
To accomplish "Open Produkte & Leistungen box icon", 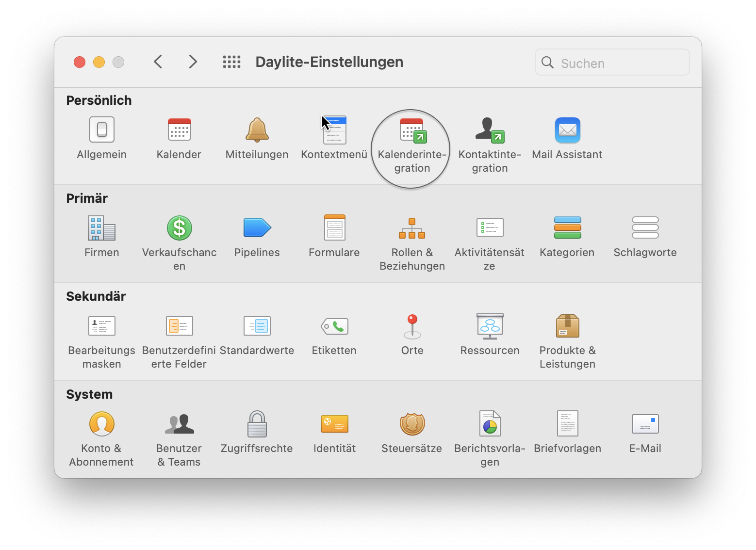I will [567, 326].
